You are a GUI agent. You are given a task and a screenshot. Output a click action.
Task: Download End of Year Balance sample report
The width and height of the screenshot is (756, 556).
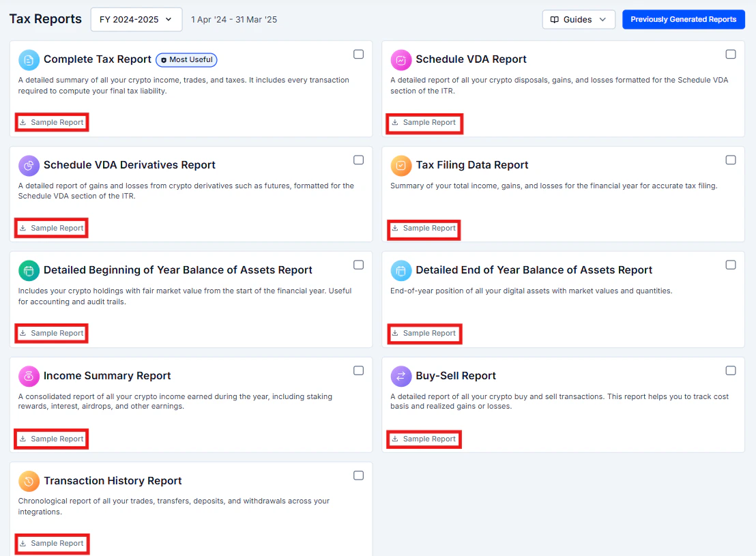click(x=424, y=333)
